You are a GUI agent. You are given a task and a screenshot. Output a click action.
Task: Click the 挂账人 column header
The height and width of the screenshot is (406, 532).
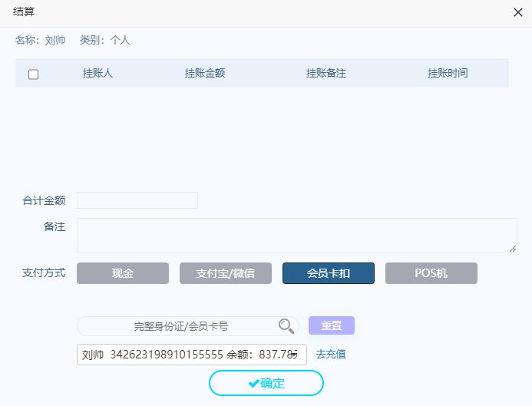(x=97, y=73)
